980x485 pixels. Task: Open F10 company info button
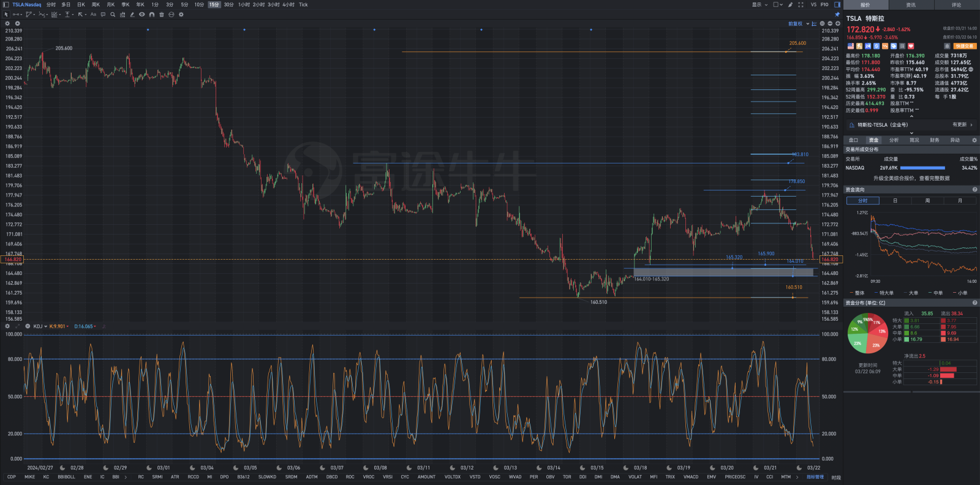click(x=824, y=4)
